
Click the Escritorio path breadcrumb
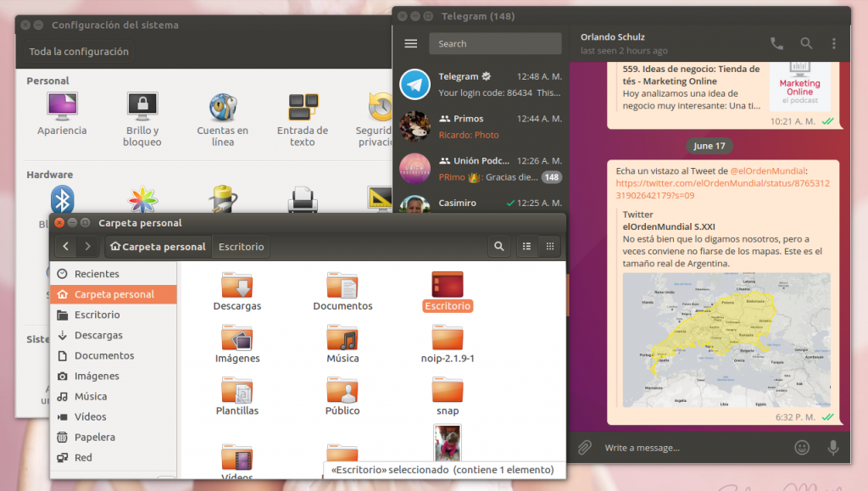pos(241,246)
